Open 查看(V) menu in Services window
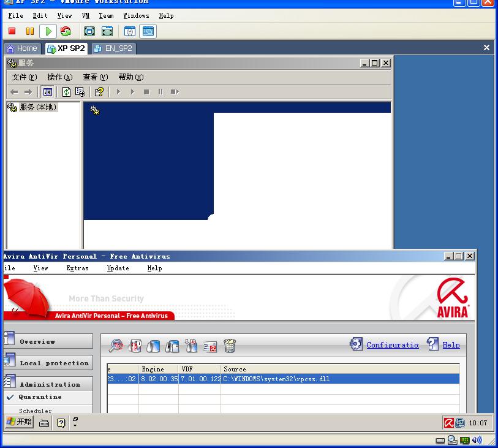The image size is (498, 448). pos(96,77)
